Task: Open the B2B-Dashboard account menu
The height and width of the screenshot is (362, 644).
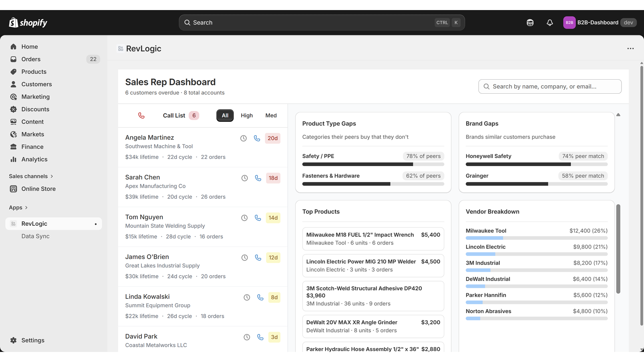Action: (x=599, y=23)
